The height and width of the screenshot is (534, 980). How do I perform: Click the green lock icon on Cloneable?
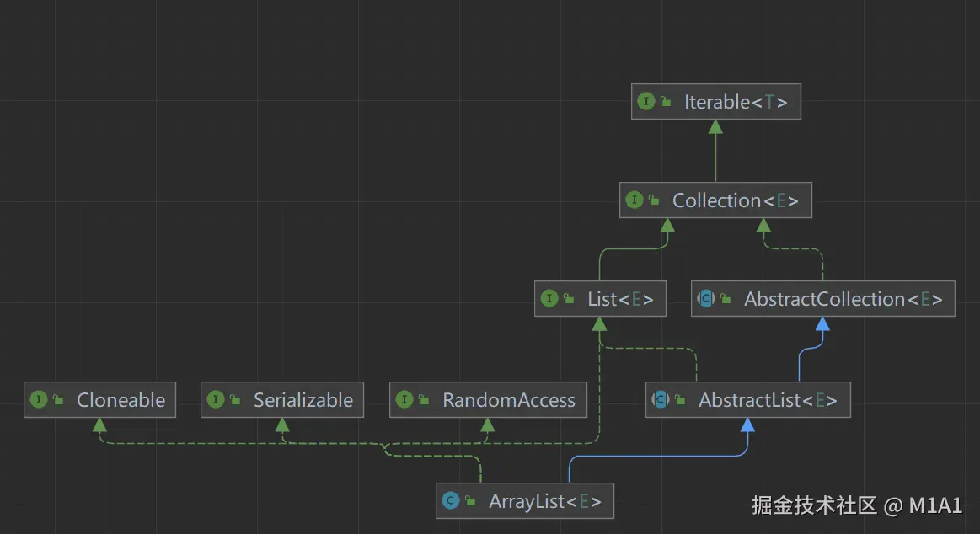tap(58, 401)
